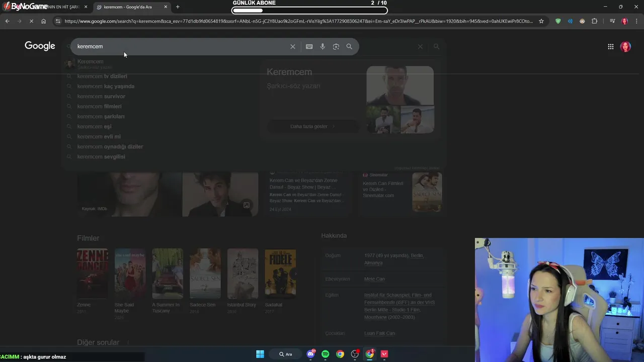644x362 pixels.
Task: Open the Windows Start menu
Action: tap(260, 354)
